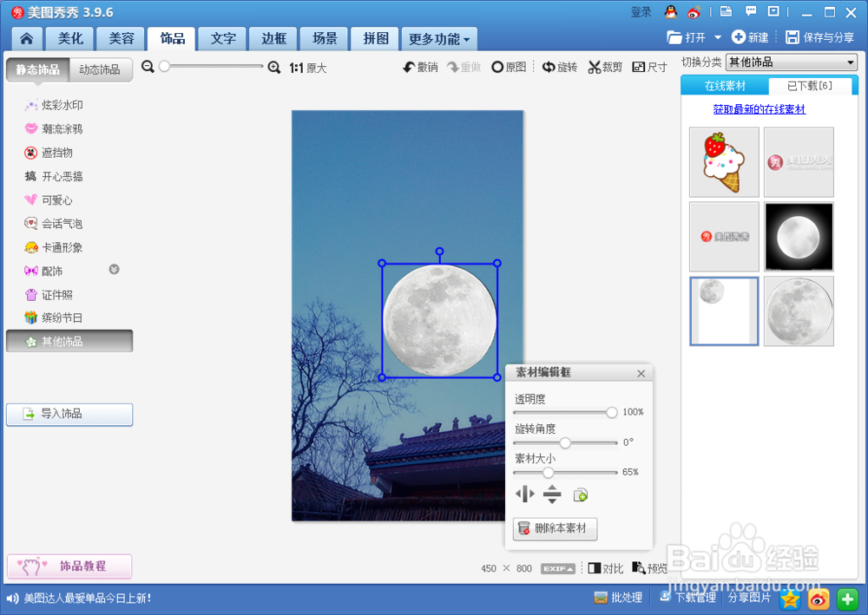Switch to 已下载[6] tab
The height and width of the screenshot is (615, 868).
(x=810, y=86)
